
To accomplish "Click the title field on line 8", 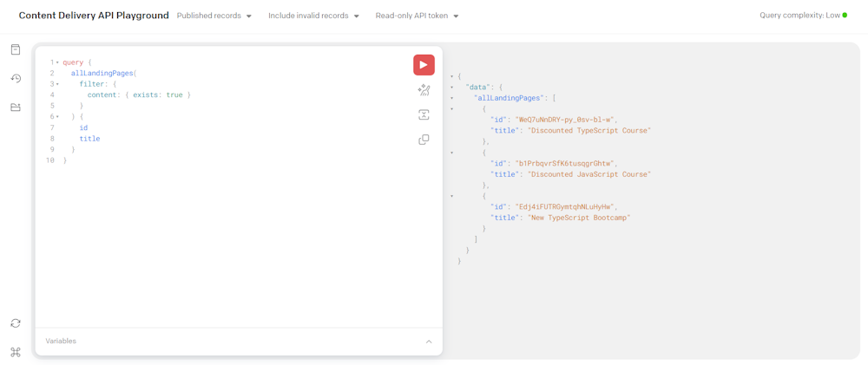I will [89, 139].
